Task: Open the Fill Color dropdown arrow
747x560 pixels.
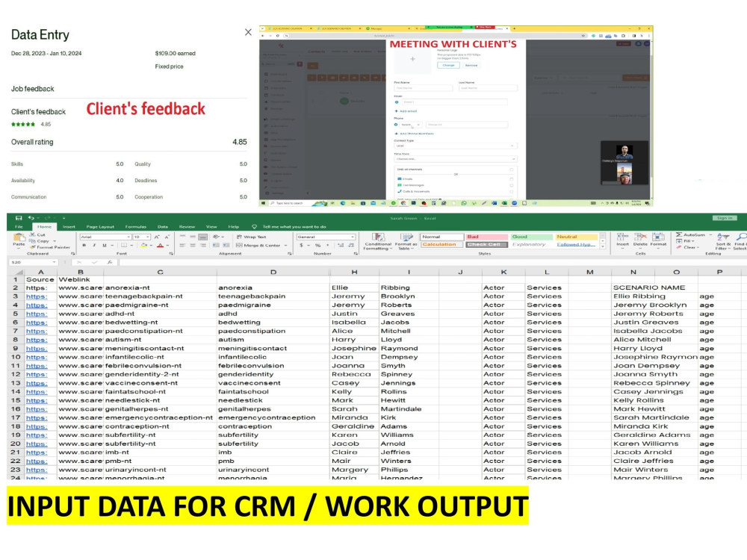Action: [150, 245]
